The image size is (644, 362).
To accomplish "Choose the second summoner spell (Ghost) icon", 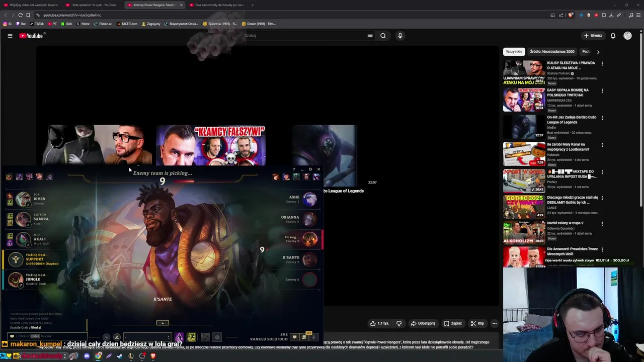I will (191, 337).
